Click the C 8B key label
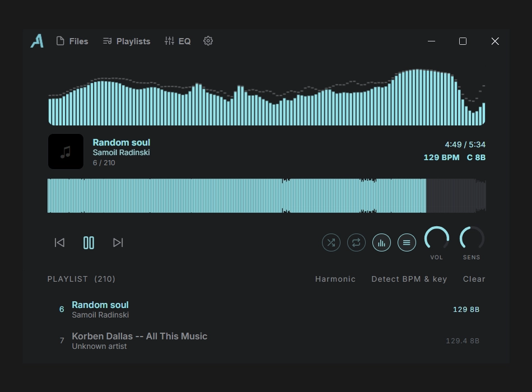532x392 pixels. 477,157
